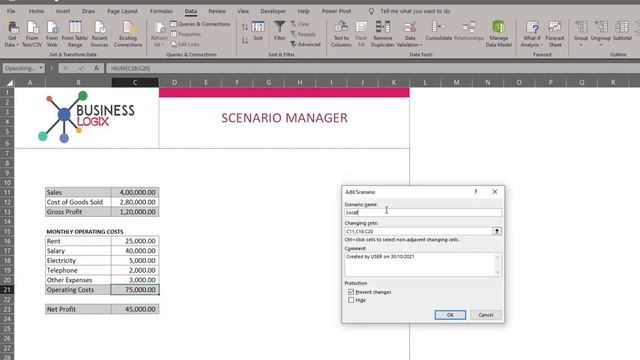Switch to the Home tab
This screenshot has width=640, height=360.
point(36,11)
